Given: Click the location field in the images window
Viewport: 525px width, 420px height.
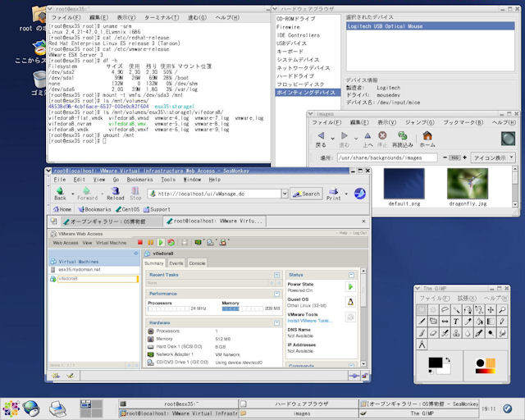Looking at the screenshot, I should pos(387,157).
